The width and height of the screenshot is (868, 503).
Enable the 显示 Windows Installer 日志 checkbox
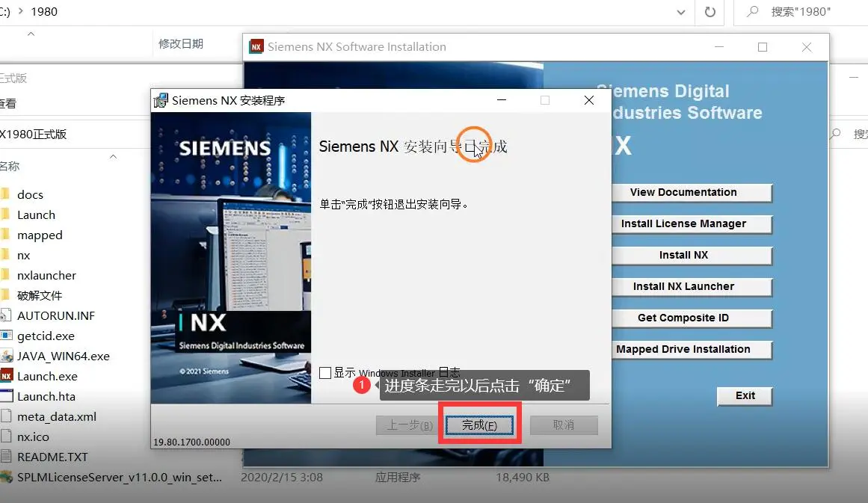point(325,372)
